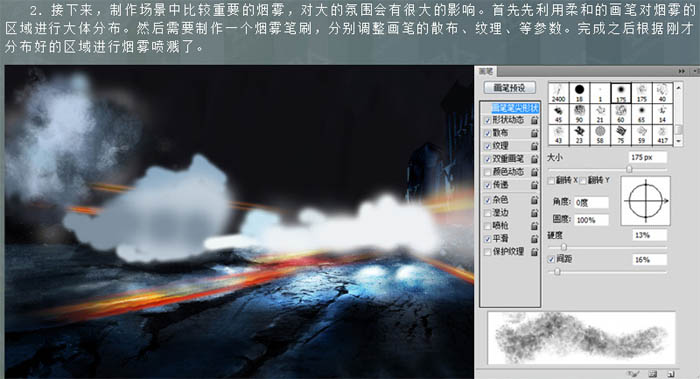The image size is (700, 379).
Task: Click the 画笔预设 button
Action: tap(509, 88)
